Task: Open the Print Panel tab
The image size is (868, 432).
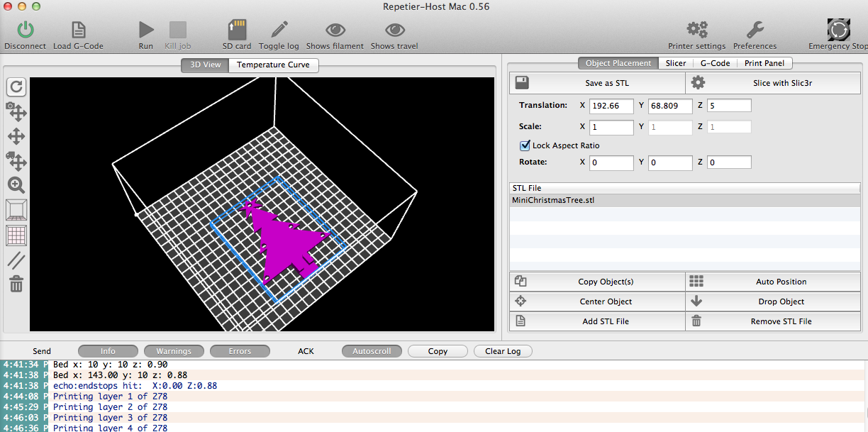Action: [x=764, y=63]
